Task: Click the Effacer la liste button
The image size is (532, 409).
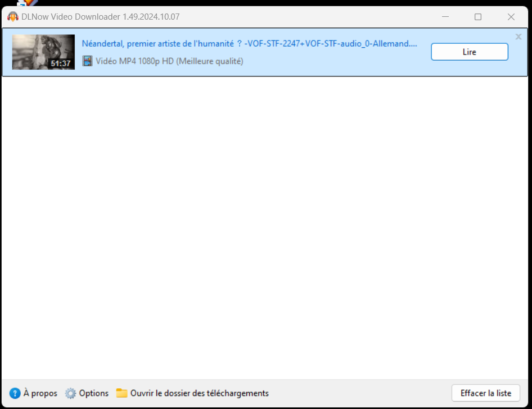Action: 485,393
